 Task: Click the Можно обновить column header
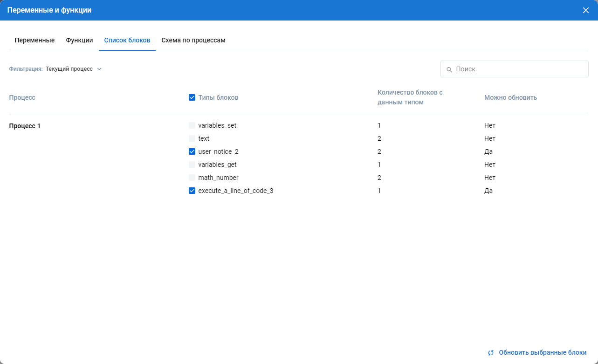pyautogui.click(x=510, y=97)
